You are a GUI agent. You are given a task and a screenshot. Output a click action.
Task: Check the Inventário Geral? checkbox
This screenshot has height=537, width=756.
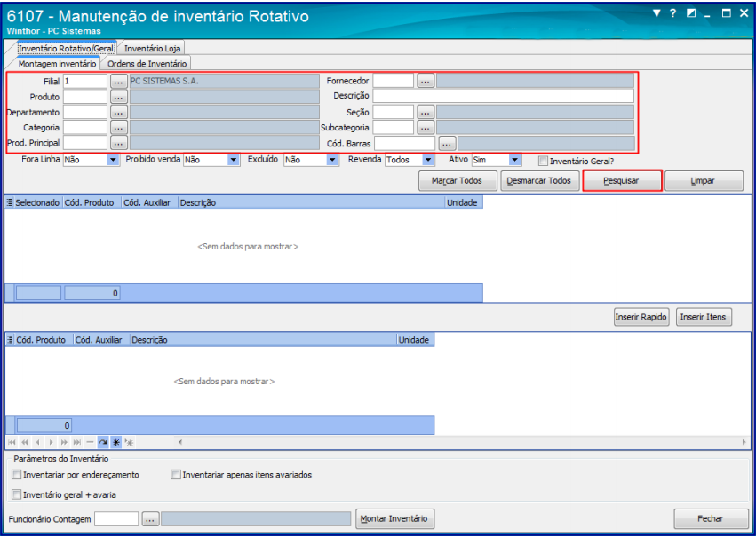coord(543,161)
